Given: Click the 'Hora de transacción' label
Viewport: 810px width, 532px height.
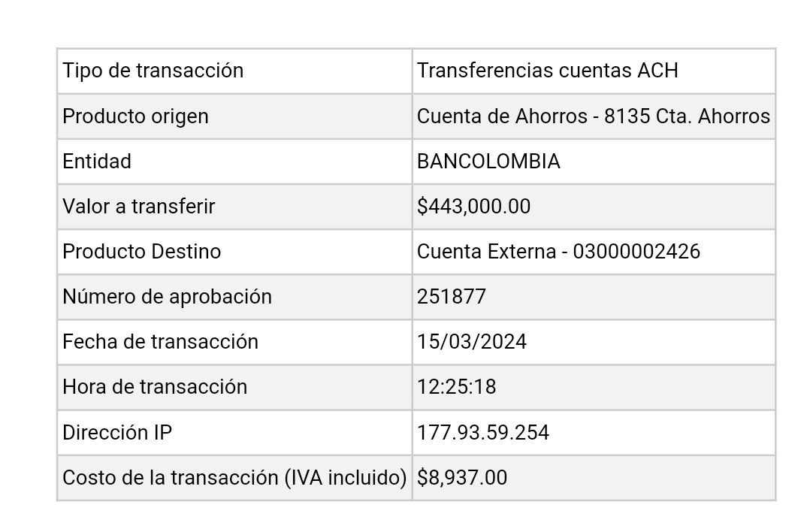Looking at the screenshot, I should pos(155,387).
